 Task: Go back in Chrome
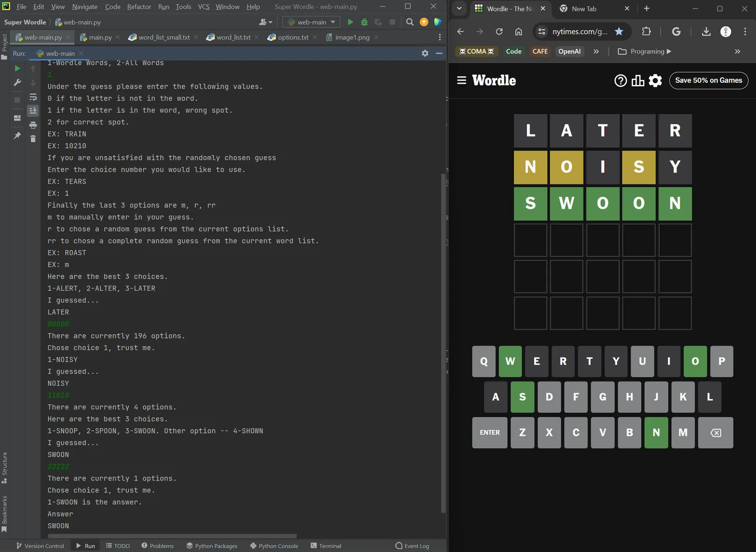tap(460, 32)
